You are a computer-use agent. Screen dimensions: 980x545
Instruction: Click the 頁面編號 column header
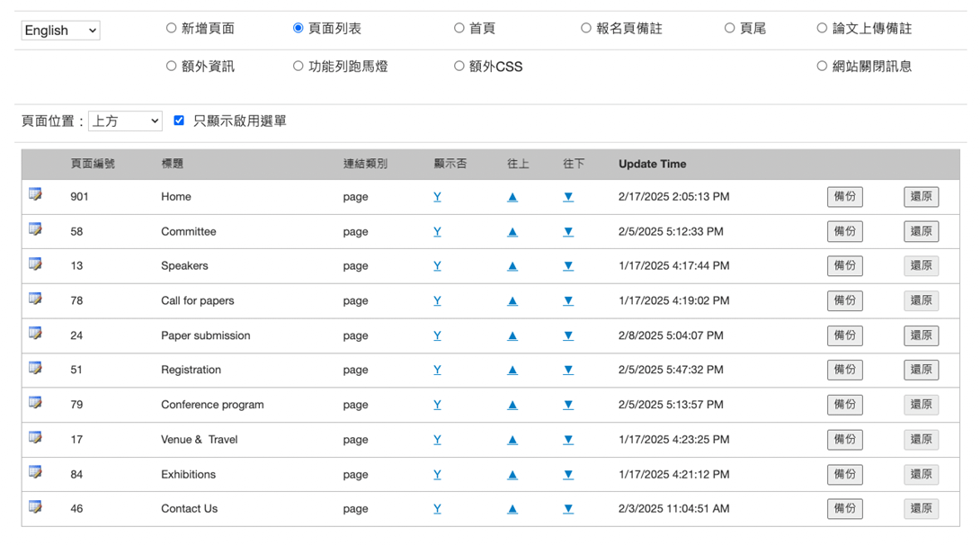(x=93, y=164)
